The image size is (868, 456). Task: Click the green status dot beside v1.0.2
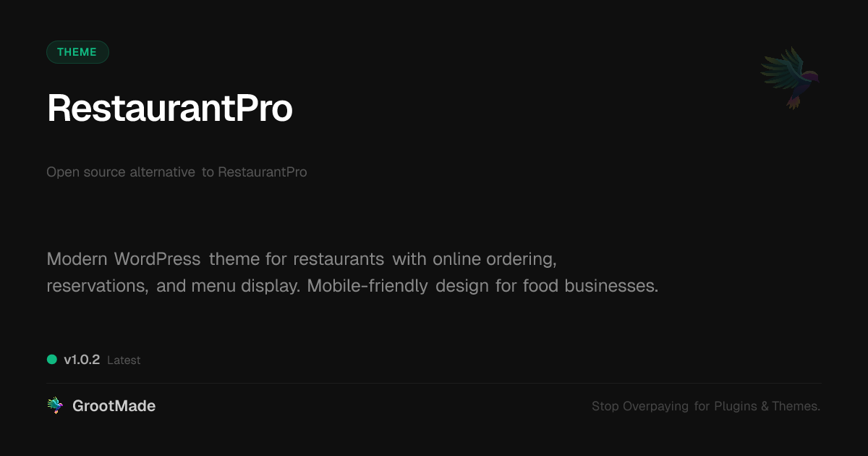click(x=52, y=359)
